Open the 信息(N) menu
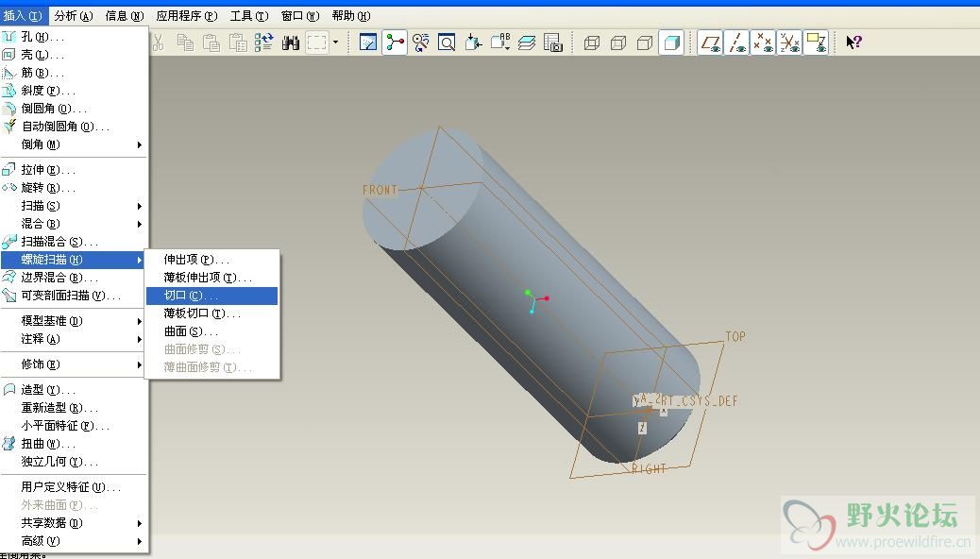The width and height of the screenshot is (980, 559). [x=125, y=16]
